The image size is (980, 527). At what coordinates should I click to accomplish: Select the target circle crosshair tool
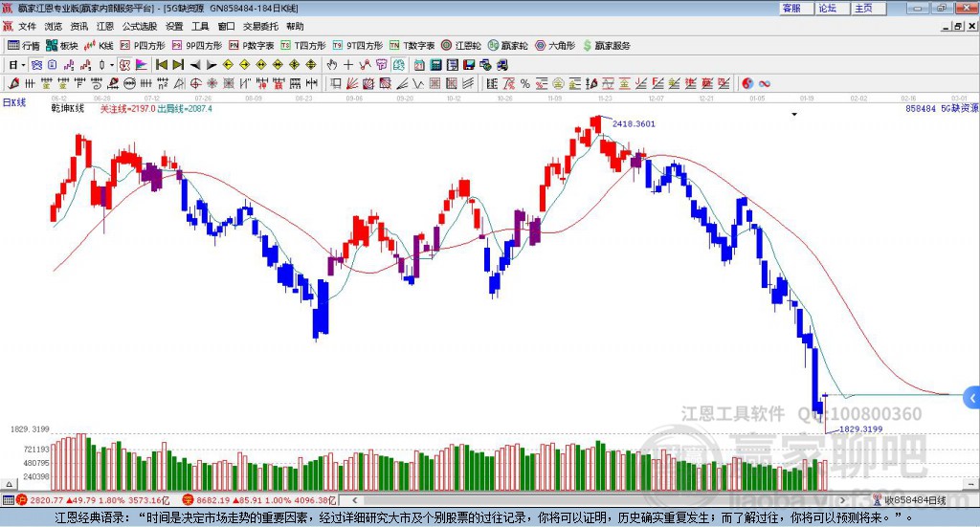[x=195, y=83]
